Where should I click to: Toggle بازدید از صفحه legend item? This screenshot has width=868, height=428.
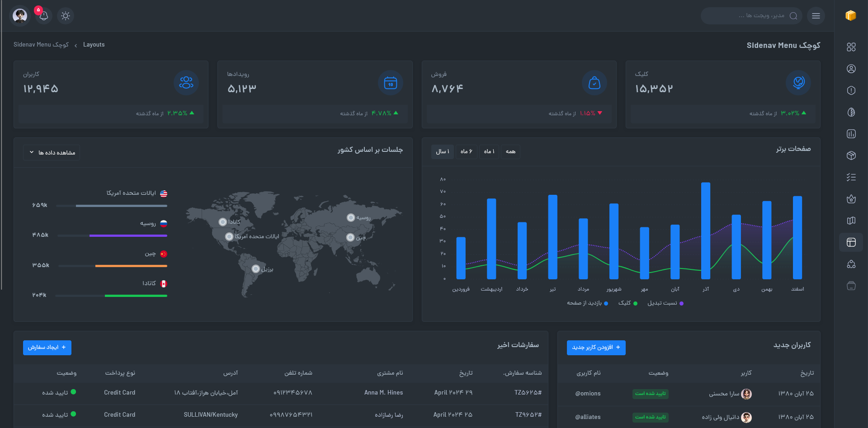[587, 303]
